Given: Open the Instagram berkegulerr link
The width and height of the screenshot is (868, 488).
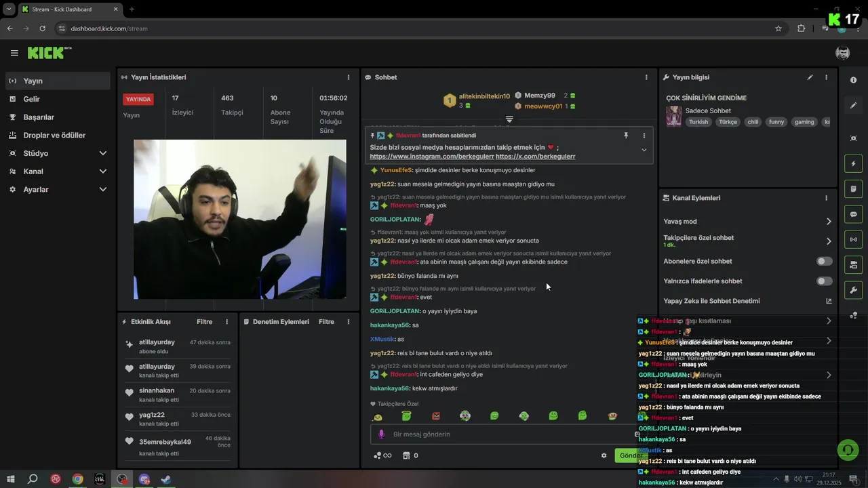Looking at the screenshot, I should pos(432,157).
